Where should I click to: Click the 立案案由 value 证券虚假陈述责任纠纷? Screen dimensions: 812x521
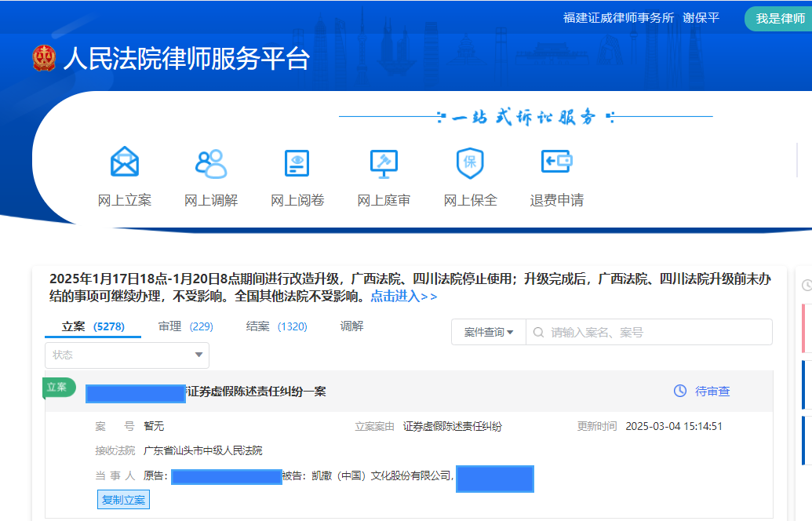click(x=453, y=426)
